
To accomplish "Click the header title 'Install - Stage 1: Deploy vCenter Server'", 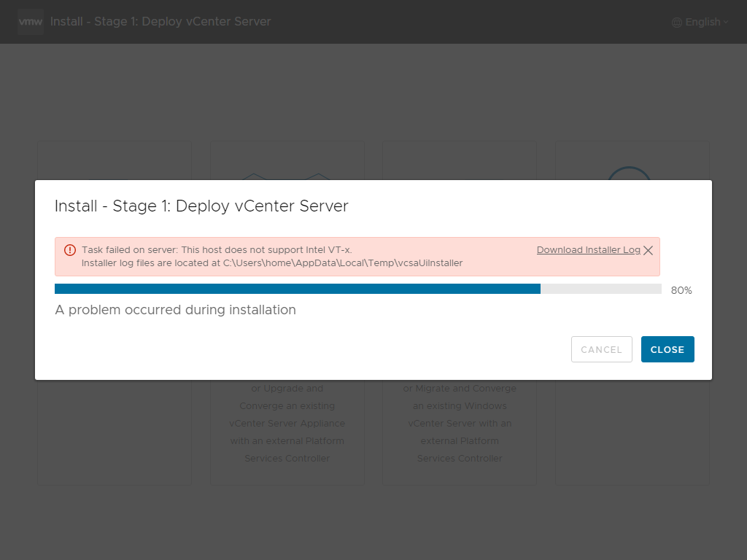I will pyautogui.click(x=160, y=21).
